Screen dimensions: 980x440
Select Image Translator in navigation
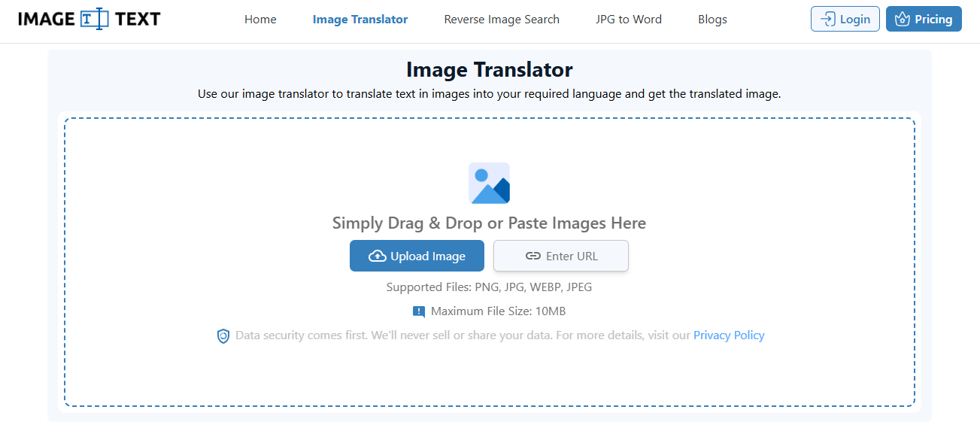(x=360, y=20)
